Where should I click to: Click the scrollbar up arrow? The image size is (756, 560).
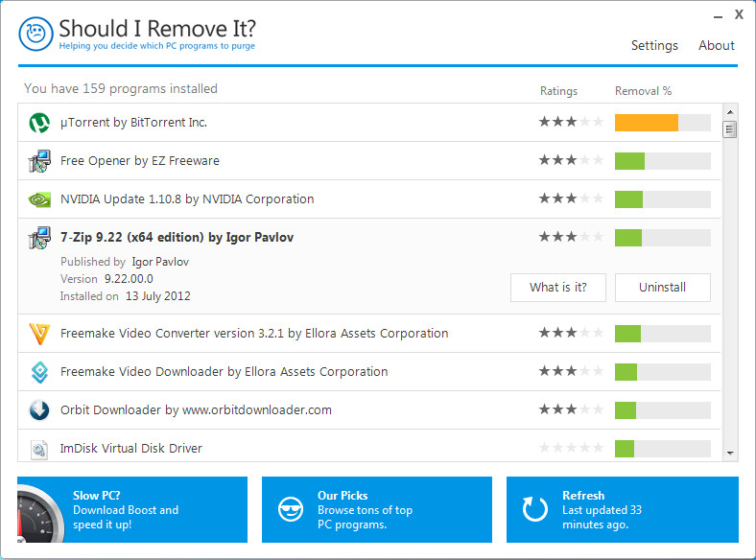click(730, 112)
